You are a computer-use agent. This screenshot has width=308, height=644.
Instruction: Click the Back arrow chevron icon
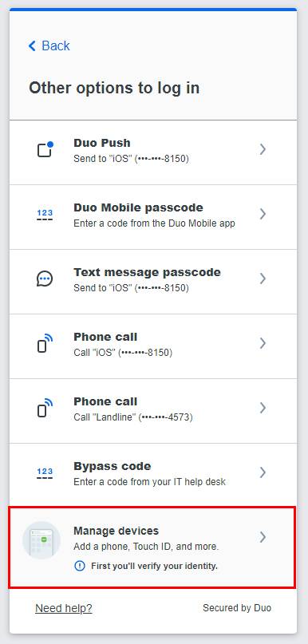pyautogui.click(x=32, y=45)
